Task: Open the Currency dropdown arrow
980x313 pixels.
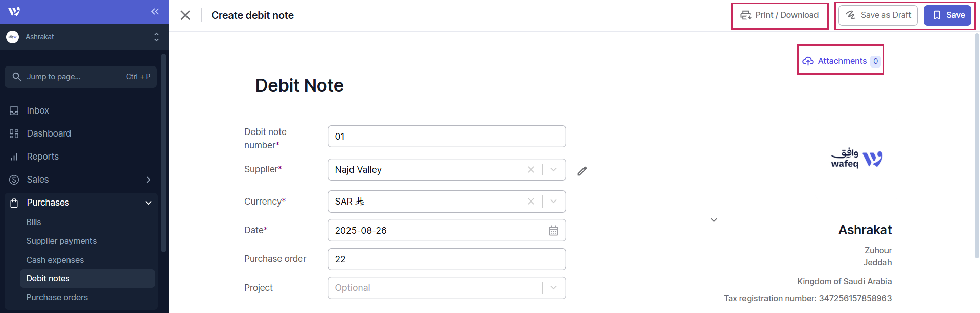Action: pos(553,202)
